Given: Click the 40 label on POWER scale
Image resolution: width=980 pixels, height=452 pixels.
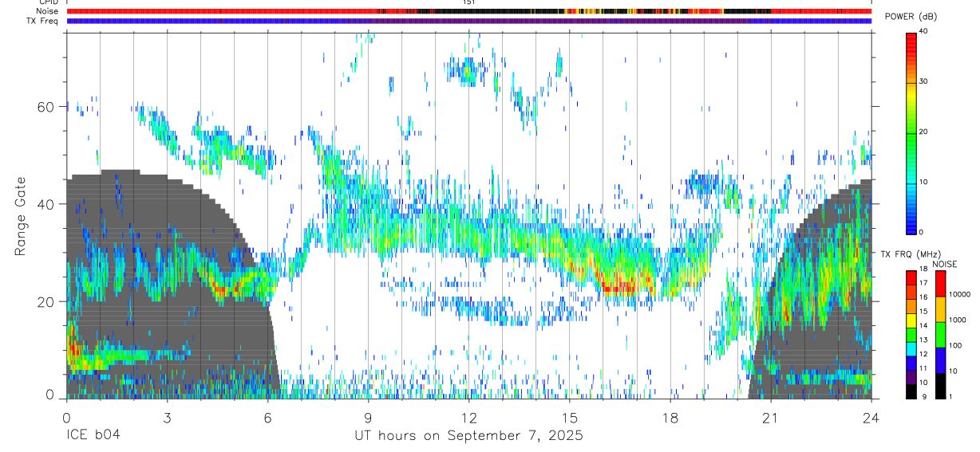Looking at the screenshot, I should [x=924, y=32].
